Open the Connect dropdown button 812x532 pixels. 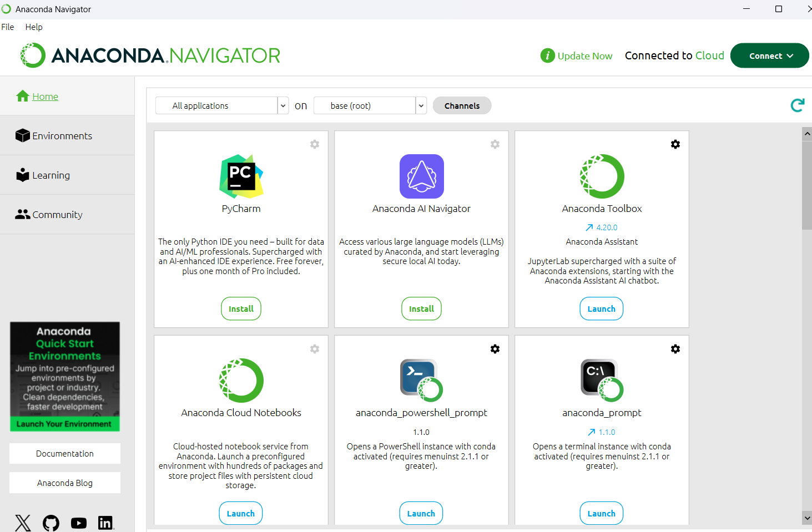pyautogui.click(x=770, y=55)
